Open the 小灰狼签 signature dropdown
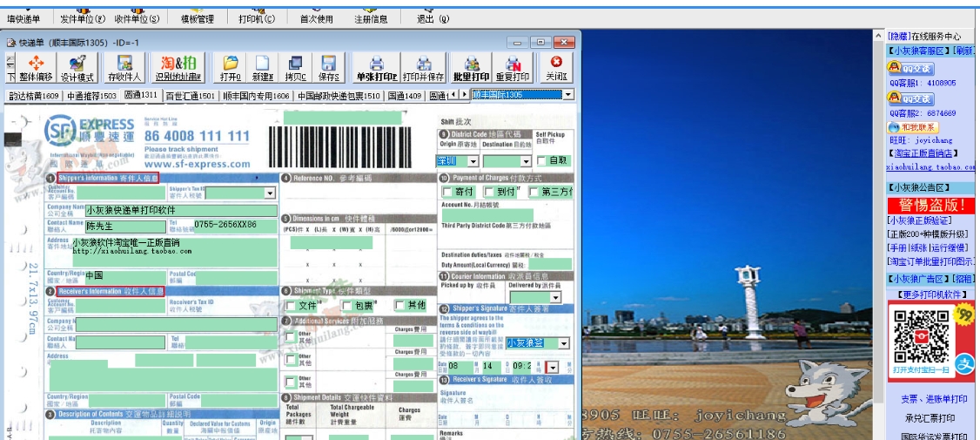This screenshot has height=440, width=980. click(564, 343)
